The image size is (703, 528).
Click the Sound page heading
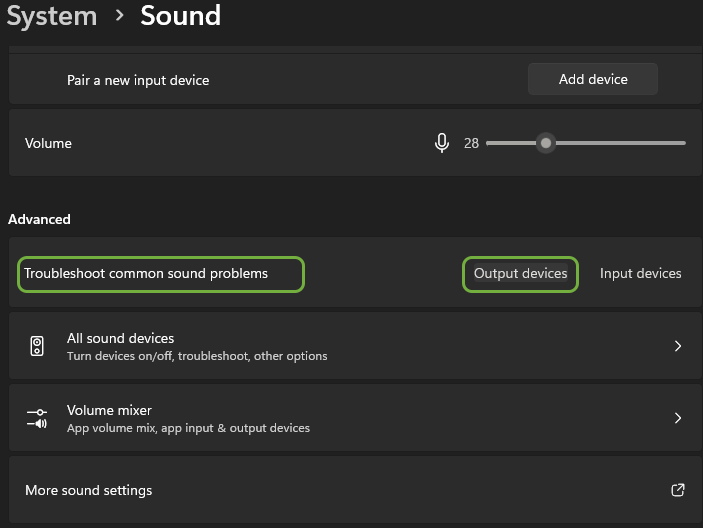(180, 16)
